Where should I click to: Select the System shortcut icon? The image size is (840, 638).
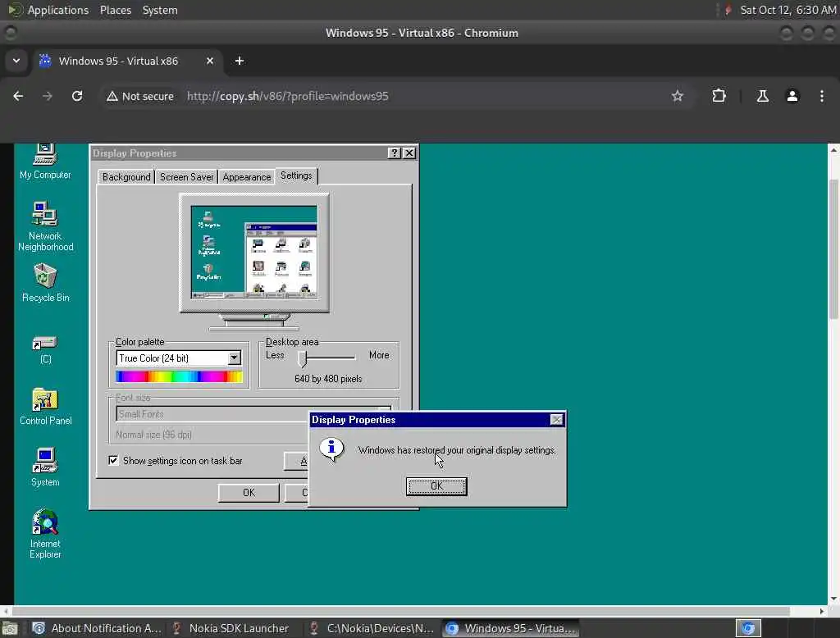click(x=45, y=467)
